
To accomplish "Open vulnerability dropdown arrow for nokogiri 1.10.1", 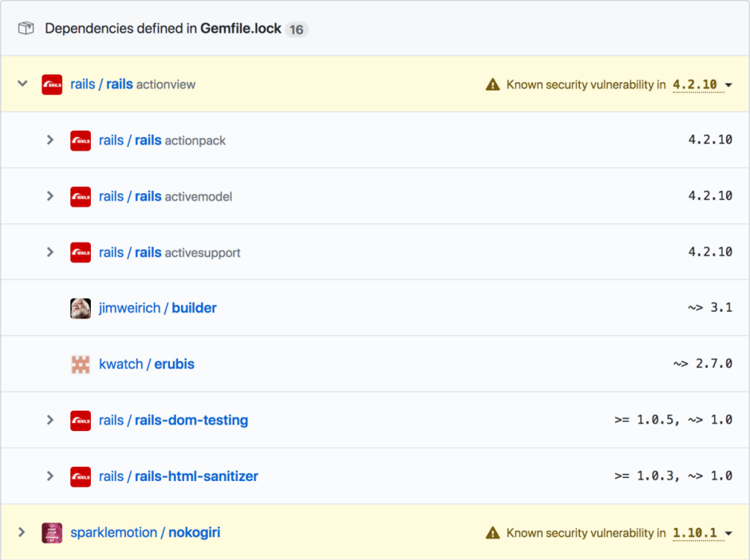I will [x=729, y=533].
